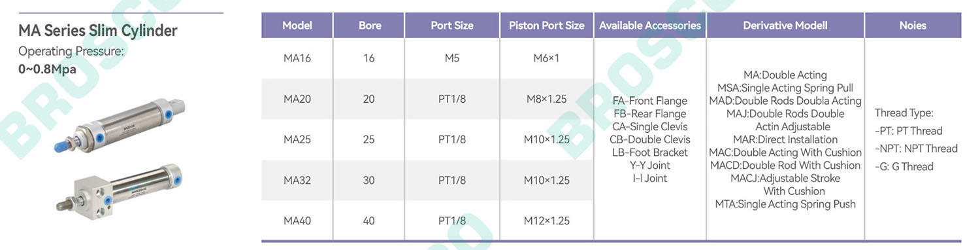The image size is (980, 250).
Task: Click the M12×1.25 piston port value
Action: coord(547,221)
